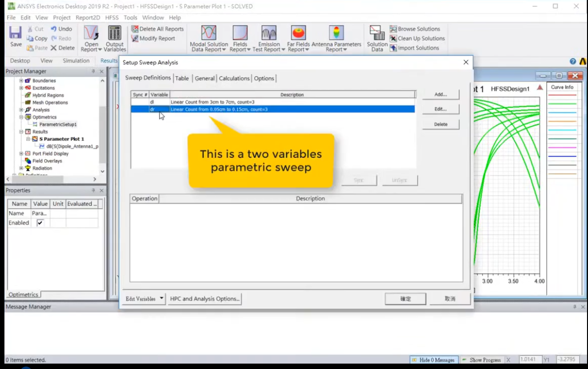This screenshot has height=369, width=588.
Task: Click the Save icon in toolbar
Action: [15, 32]
